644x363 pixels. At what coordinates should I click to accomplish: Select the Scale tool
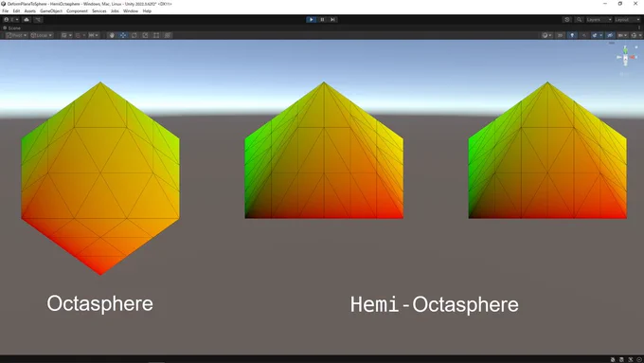pos(145,35)
